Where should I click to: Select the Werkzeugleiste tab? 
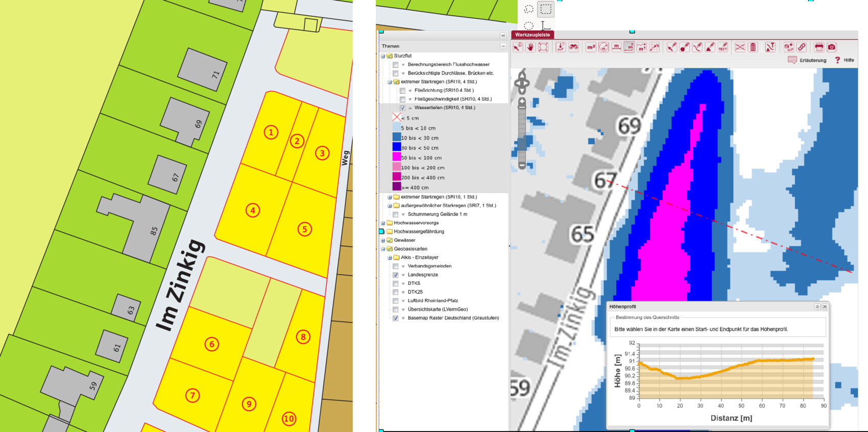coord(532,35)
